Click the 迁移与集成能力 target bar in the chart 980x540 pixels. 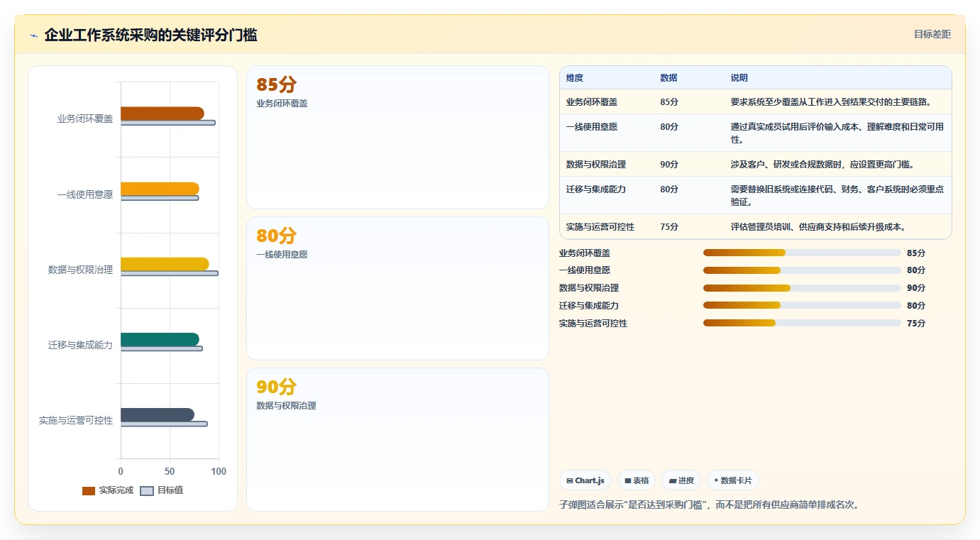point(162,348)
